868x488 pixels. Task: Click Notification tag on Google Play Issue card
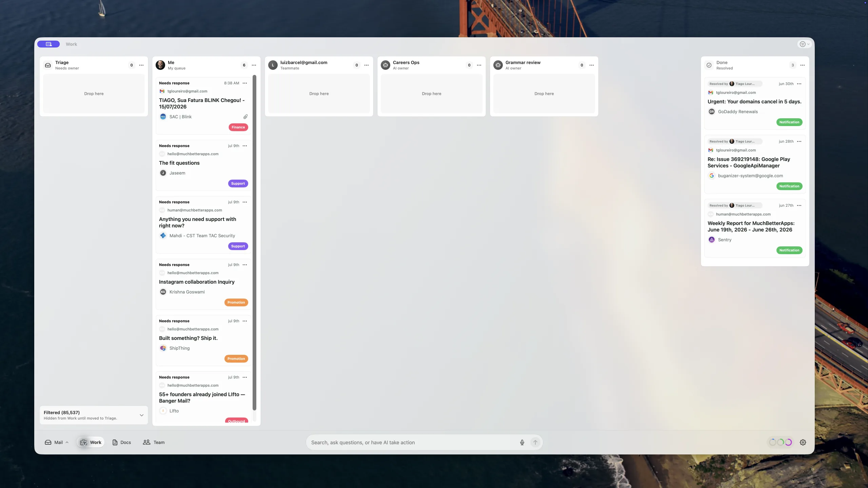(x=789, y=186)
